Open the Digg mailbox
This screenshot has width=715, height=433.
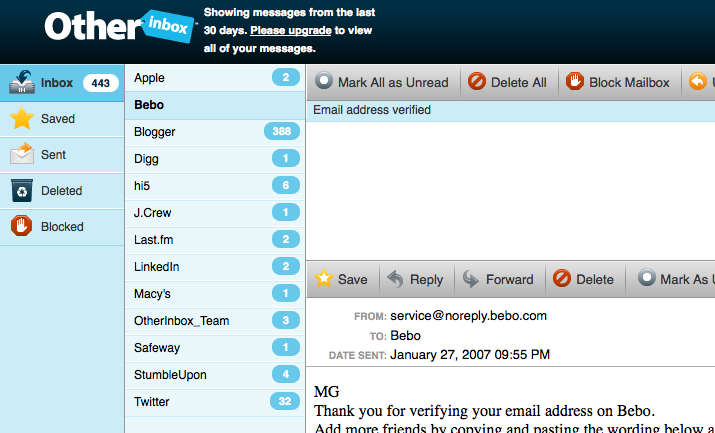point(215,159)
